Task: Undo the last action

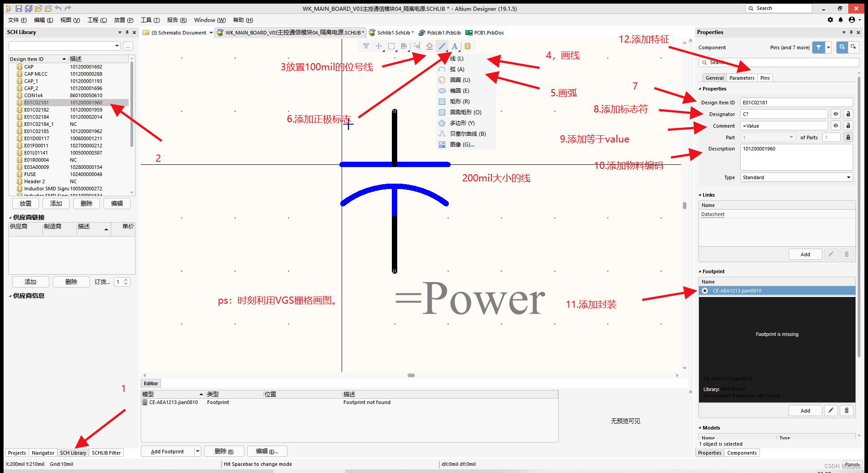Action: pyautogui.click(x=58, y=8)
